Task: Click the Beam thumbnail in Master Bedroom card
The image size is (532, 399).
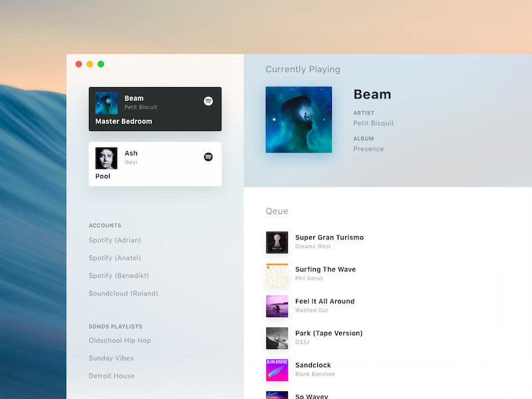Action: [106, 102]
